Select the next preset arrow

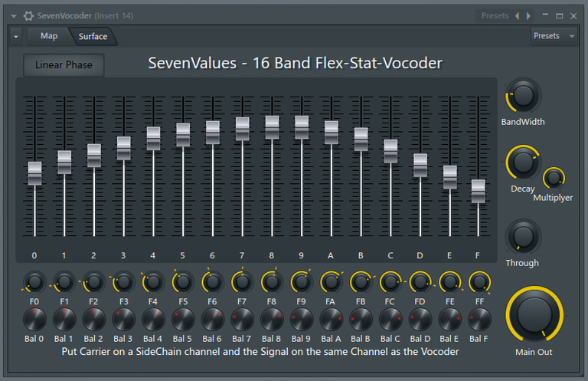[x=528, y=16]
